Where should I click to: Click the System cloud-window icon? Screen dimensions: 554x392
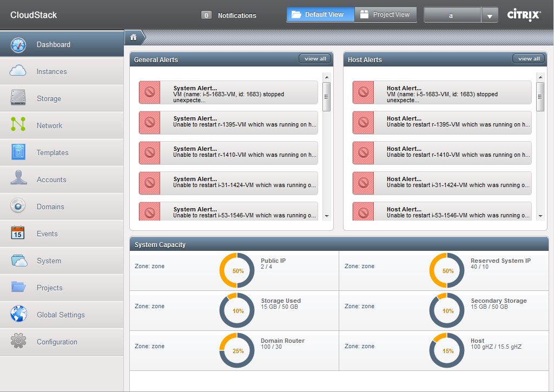tap(19, 261)
